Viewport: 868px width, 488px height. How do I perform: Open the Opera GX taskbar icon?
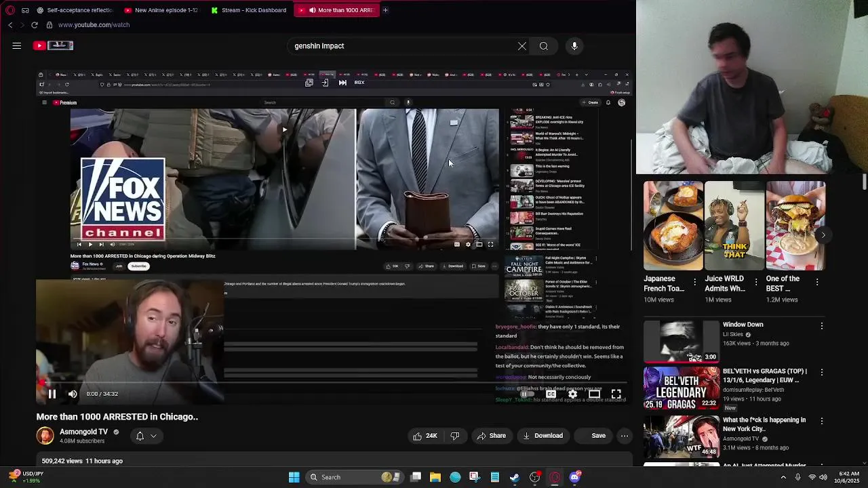coord(555,477)
